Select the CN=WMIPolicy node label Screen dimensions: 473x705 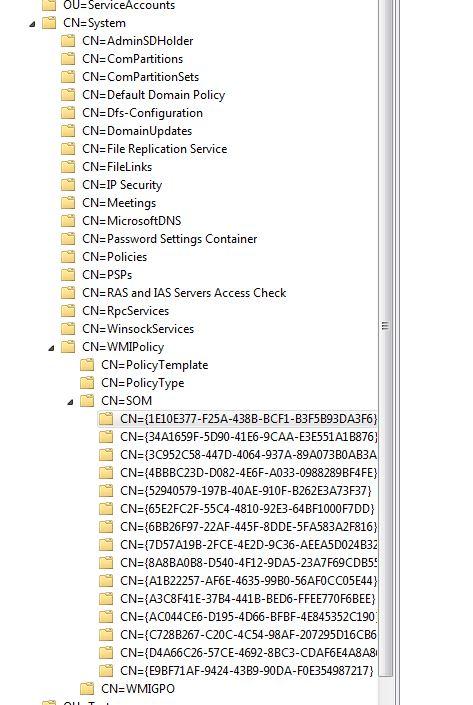pos(123,347)
